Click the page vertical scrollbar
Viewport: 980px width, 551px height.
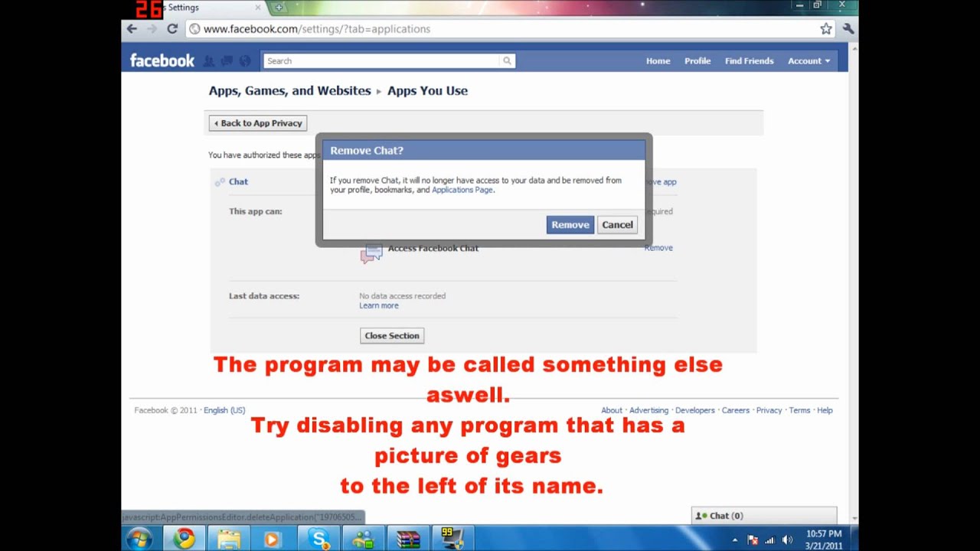[853, 283]
